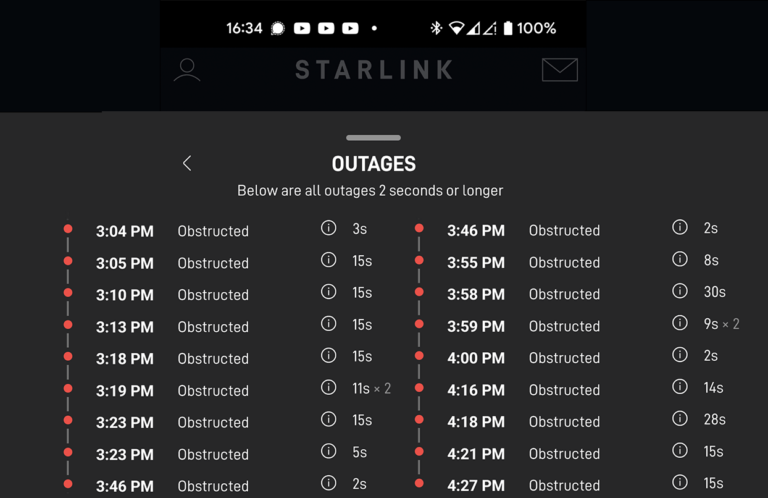This screenshot has height=498, width=768.
Task: Tap info icon for 3:59 PM outage
Action: click(680, 324)
